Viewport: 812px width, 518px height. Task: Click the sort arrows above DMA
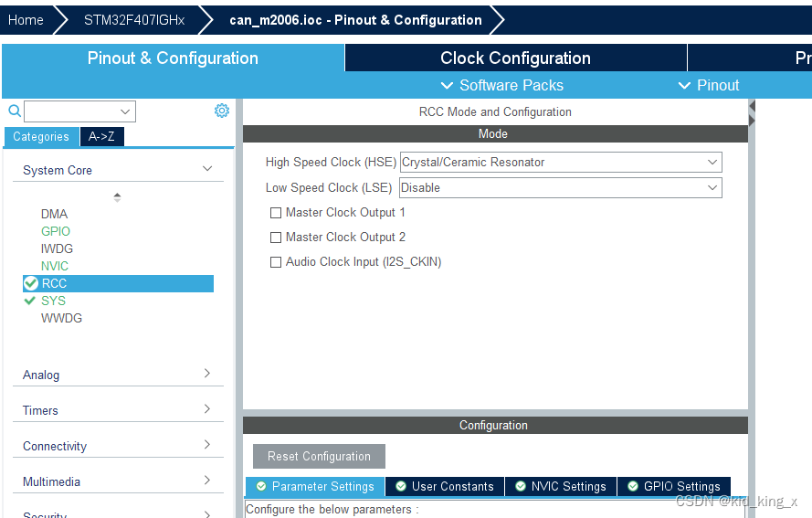pyautogui.click(x=117, y=197)
